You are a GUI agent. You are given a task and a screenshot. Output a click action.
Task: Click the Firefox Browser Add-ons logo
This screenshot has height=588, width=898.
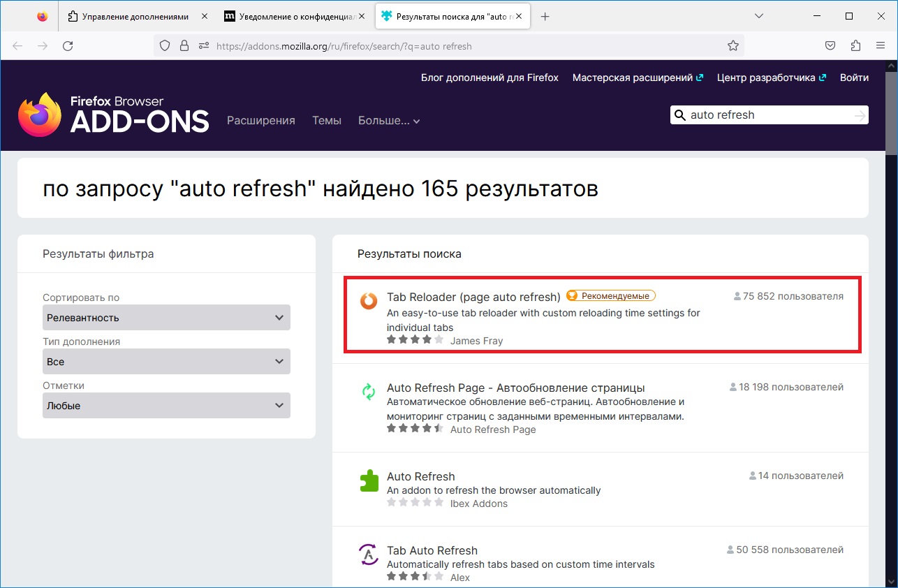click(x=114, y=115)
